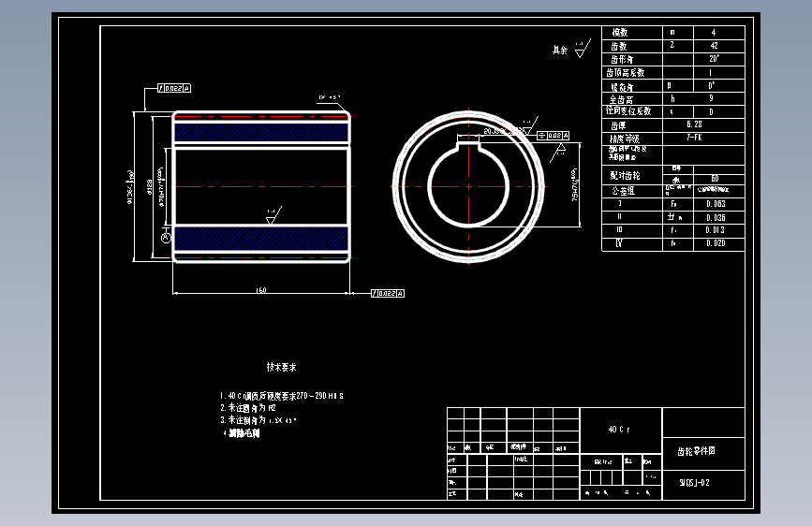Click the vertical dimension right of gear circle
The width and height of the screenshot is (812, 526).
point(575,184)
